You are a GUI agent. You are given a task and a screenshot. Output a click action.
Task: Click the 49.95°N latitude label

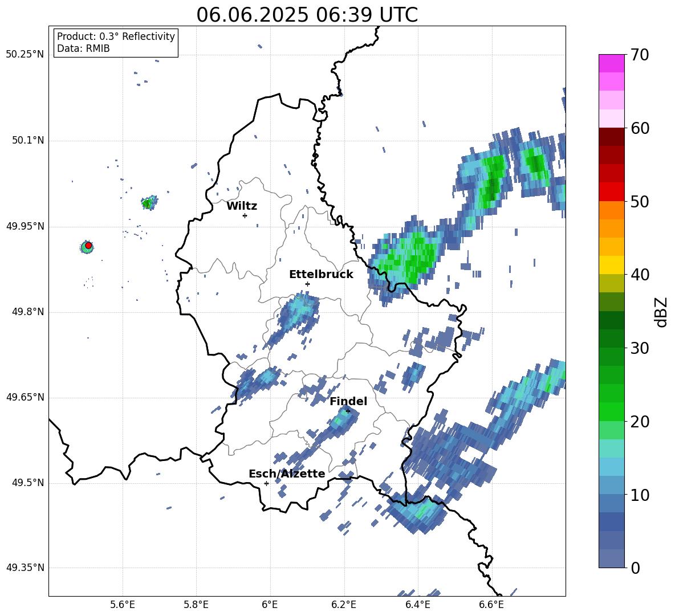pyautogui.click(x=25, y=226)
